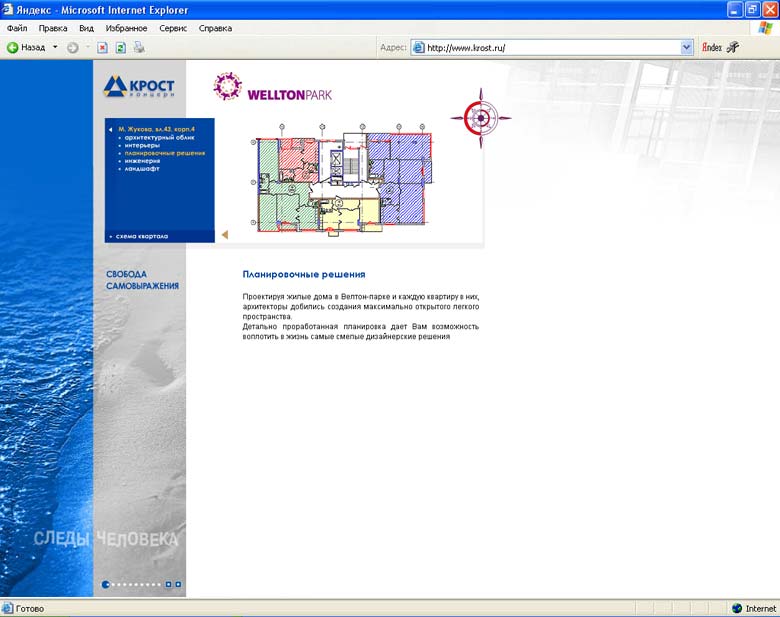This screenshot has width=780, height=617.
Task: Click the Windows flag logo in menu bar
Action: [x=765, y=28]
